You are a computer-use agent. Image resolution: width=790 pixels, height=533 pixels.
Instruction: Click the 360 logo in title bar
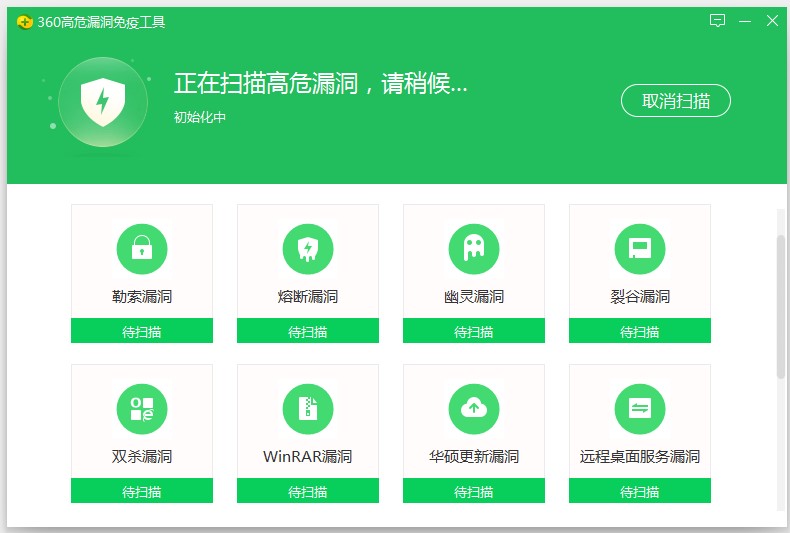pos(24,22)
